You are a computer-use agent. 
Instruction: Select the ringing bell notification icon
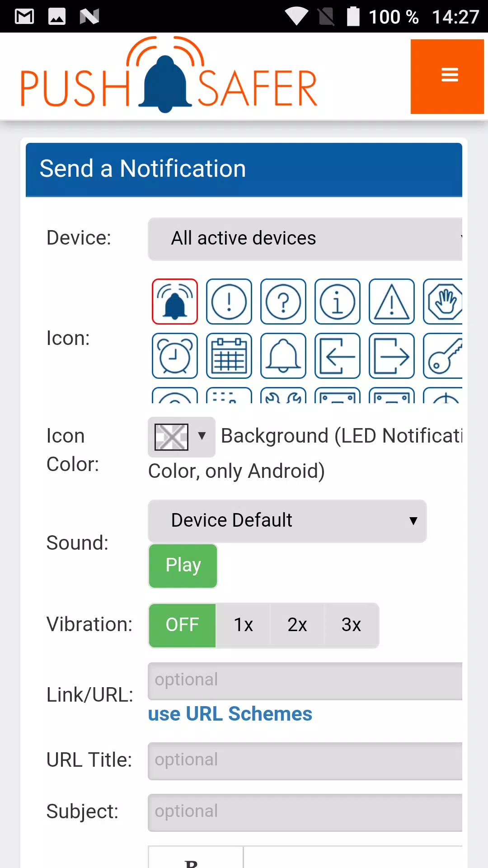pyautogui.click(x=175, y=302)
